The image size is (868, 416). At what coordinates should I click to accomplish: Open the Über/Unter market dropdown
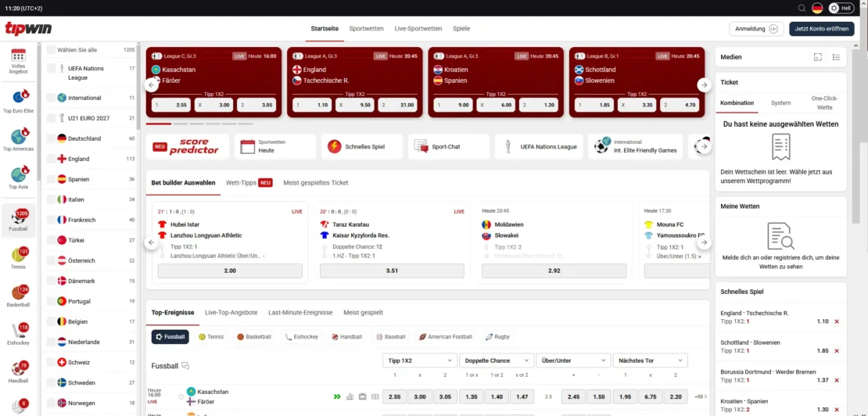[x=573, y=360]
